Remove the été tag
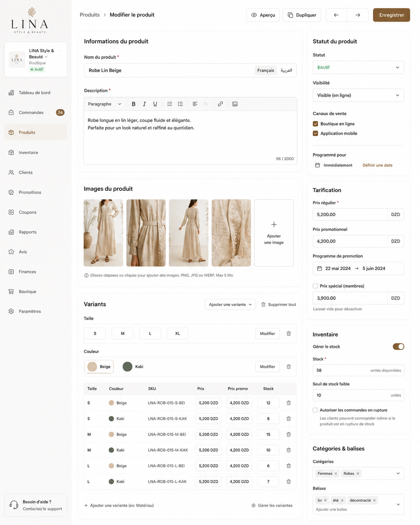This screenshot has width=420, height=525. coord(342,500)
